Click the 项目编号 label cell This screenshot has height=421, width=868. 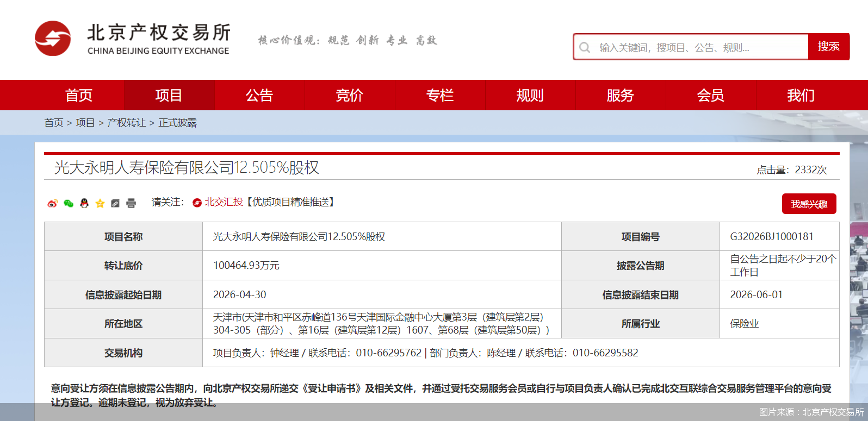point(641,236)
